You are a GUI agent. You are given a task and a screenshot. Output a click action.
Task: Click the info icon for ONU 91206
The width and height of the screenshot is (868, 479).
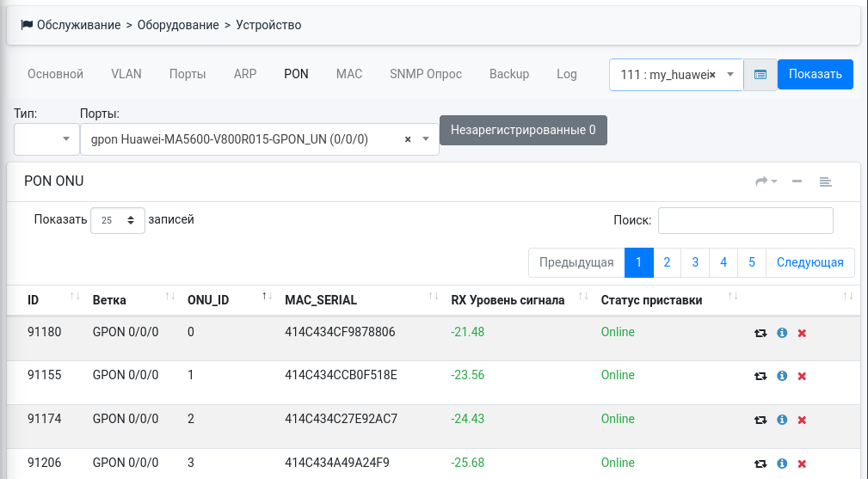click(x=782, y=464)
